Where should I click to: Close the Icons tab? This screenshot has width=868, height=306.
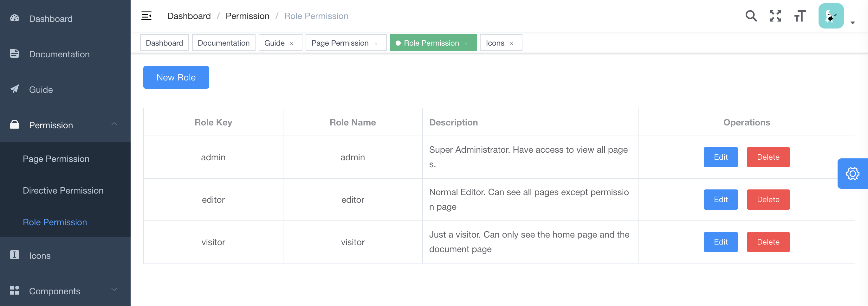point(511,43)
